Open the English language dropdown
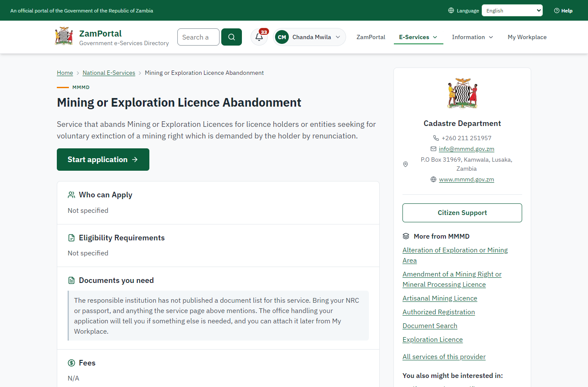 (512, 10)
